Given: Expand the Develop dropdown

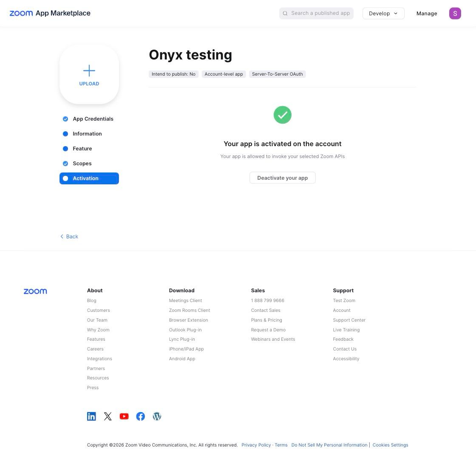Looking at the screenshot, I should (x=383, y=13).
